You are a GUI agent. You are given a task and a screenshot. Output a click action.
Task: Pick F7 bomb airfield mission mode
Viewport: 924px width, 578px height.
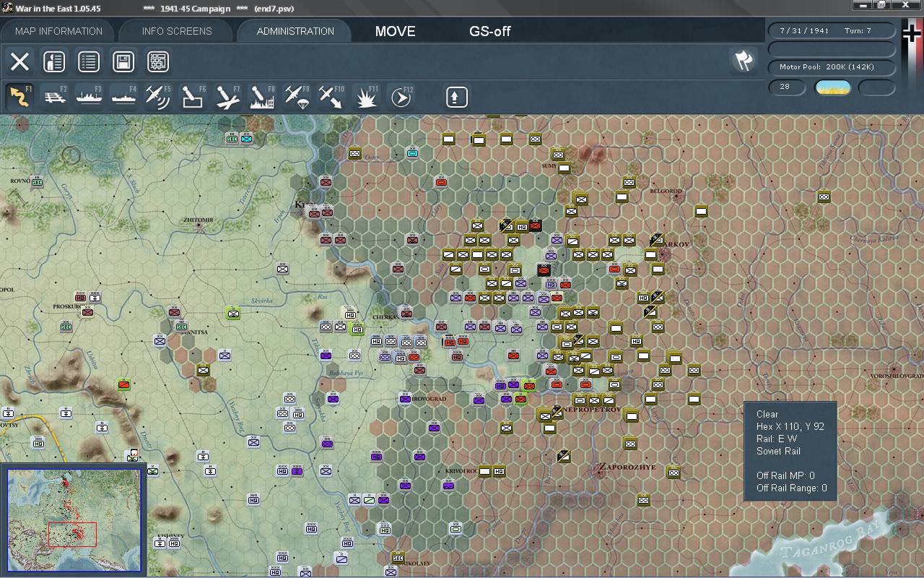[227, 97]
